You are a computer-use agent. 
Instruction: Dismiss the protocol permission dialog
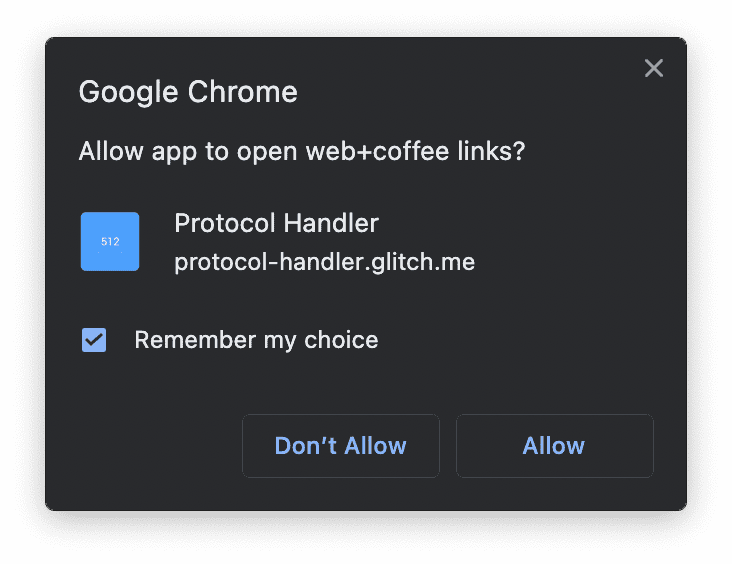pyautogui.click(x=654, y=68)
